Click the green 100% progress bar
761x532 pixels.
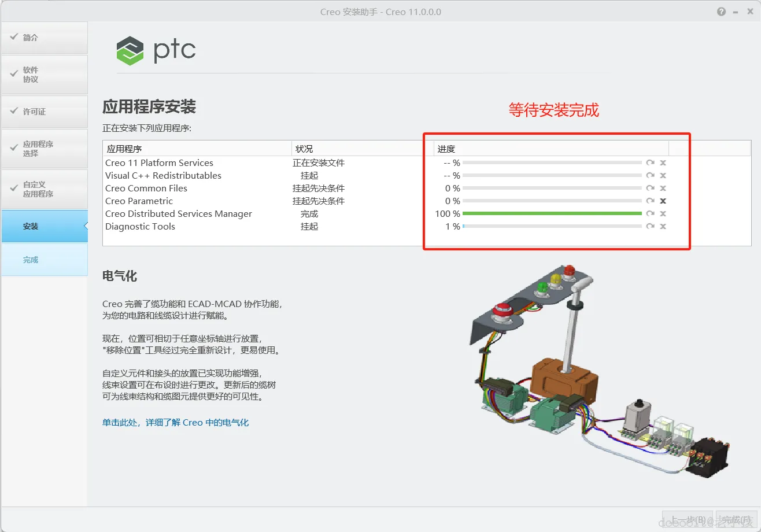(x=552, y=214)
